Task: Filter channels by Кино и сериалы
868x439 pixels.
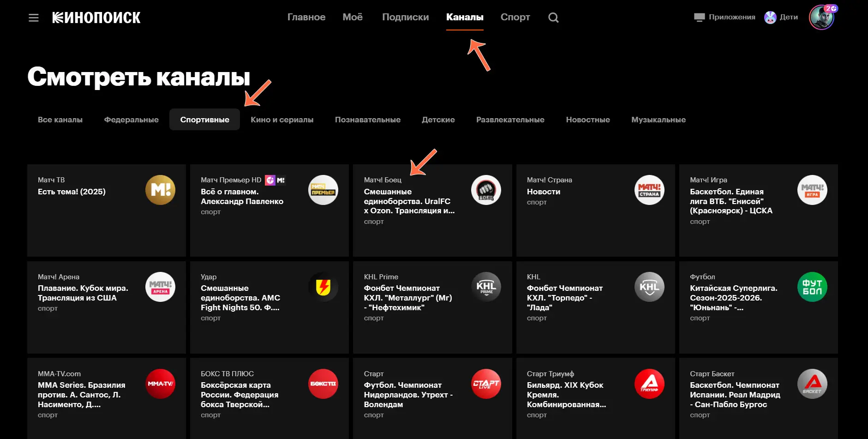Action: point(282,120)
